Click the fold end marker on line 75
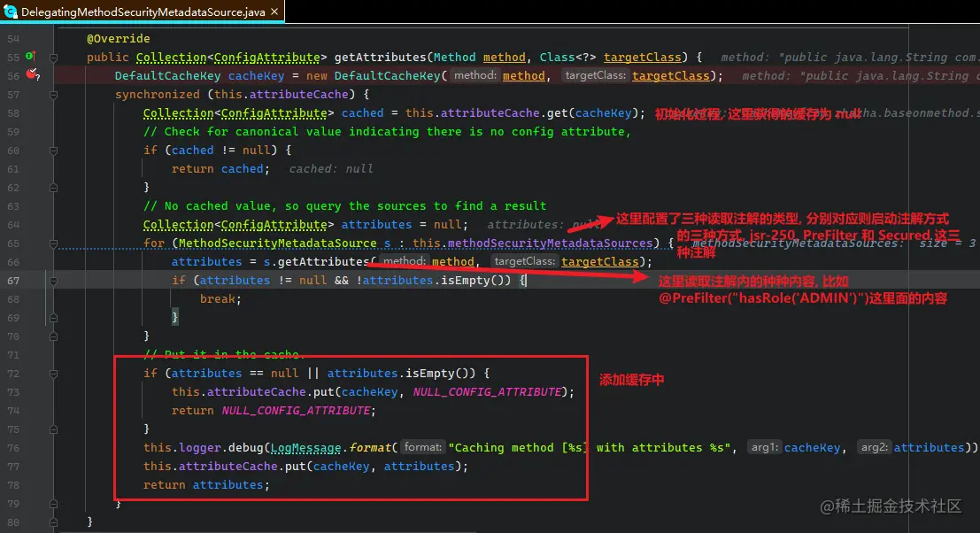The image size is (980, 533). (53, 429)
